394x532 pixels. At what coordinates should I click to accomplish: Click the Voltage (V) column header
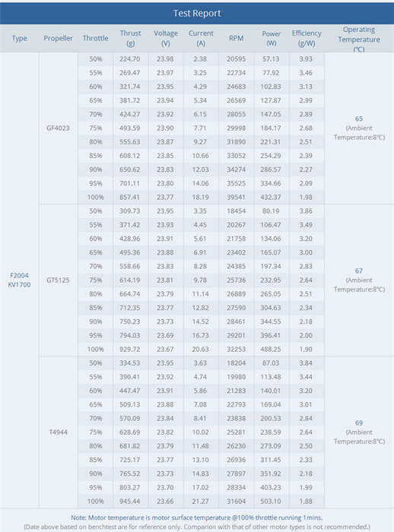tap(166, 38)
